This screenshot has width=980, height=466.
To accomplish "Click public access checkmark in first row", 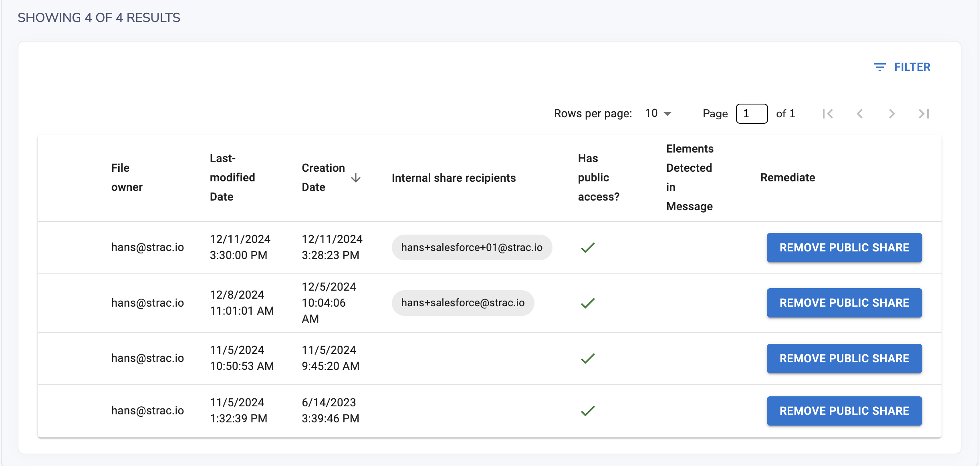I will click(x=588, y=247).
